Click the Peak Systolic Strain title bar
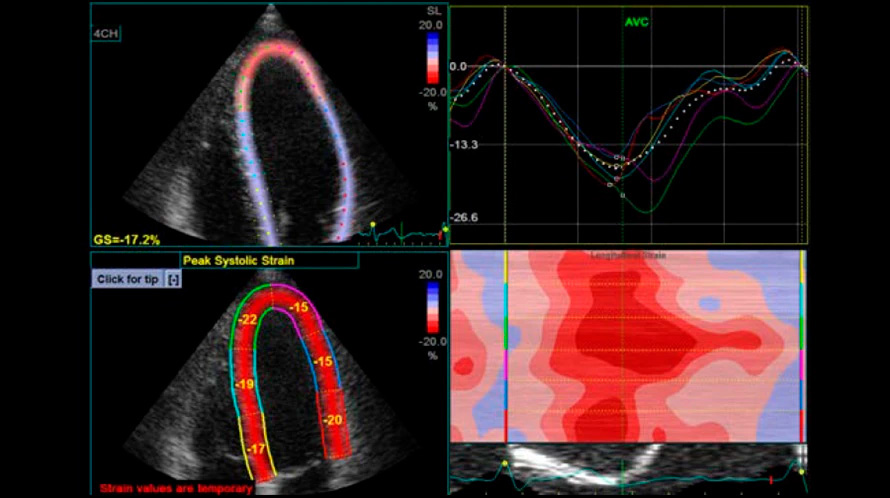The width and height of the screenshot is (890, 498). coord(224,260)
